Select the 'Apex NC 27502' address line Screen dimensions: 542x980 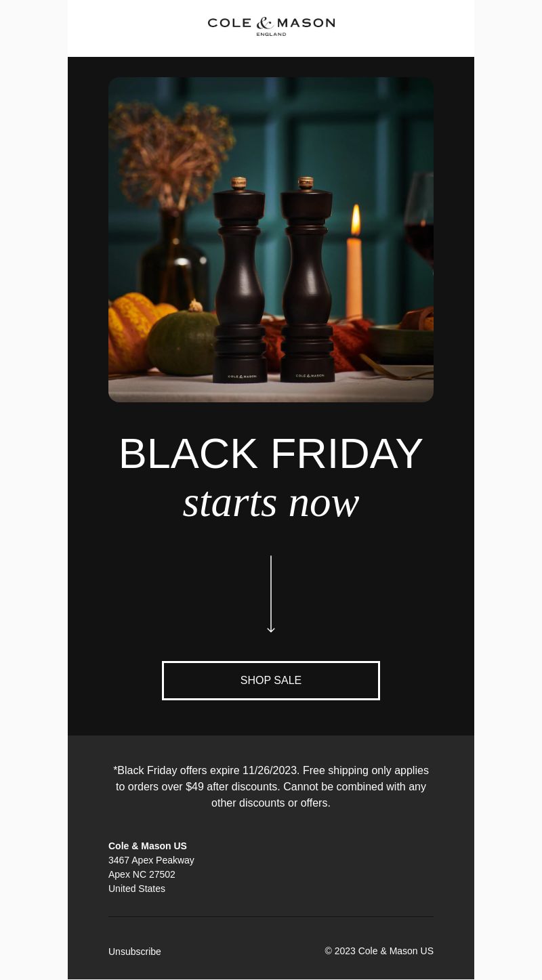142,874
